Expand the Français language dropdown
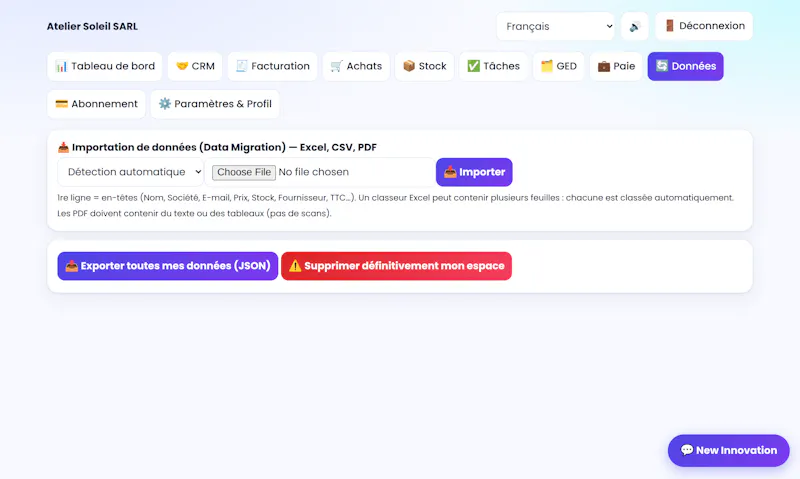800x479 pixels. coord(556,26)
